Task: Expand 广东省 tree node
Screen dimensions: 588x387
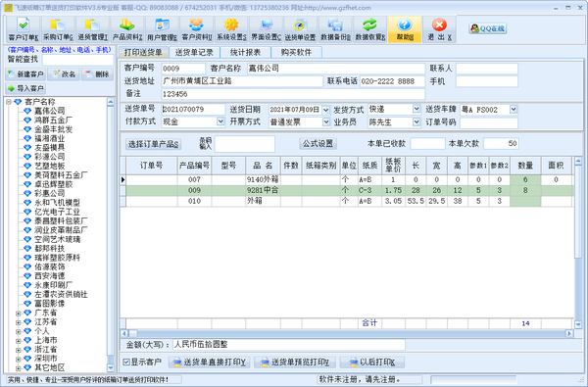Action: 18,313
